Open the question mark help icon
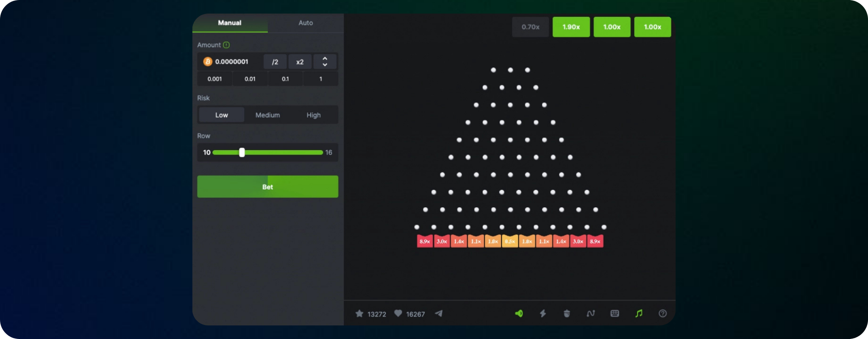 pyautogui.click(x=662, y=314)
